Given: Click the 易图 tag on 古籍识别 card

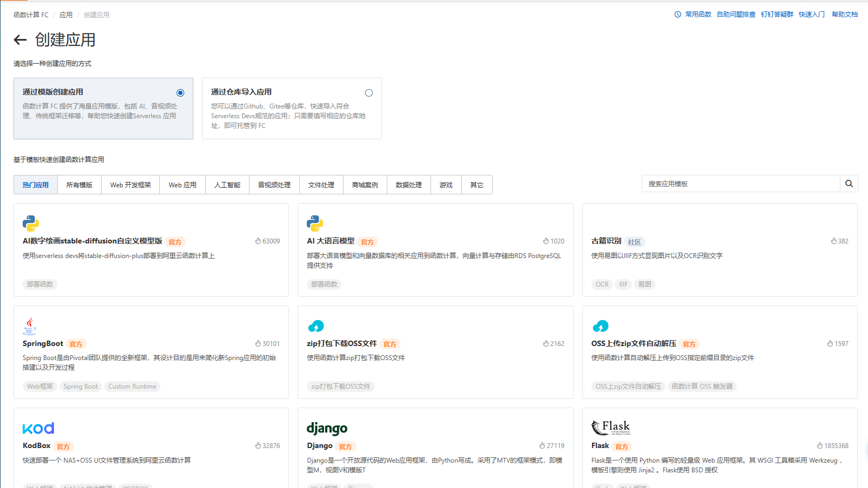Looking at the screenshot, I should pos(645,284).
